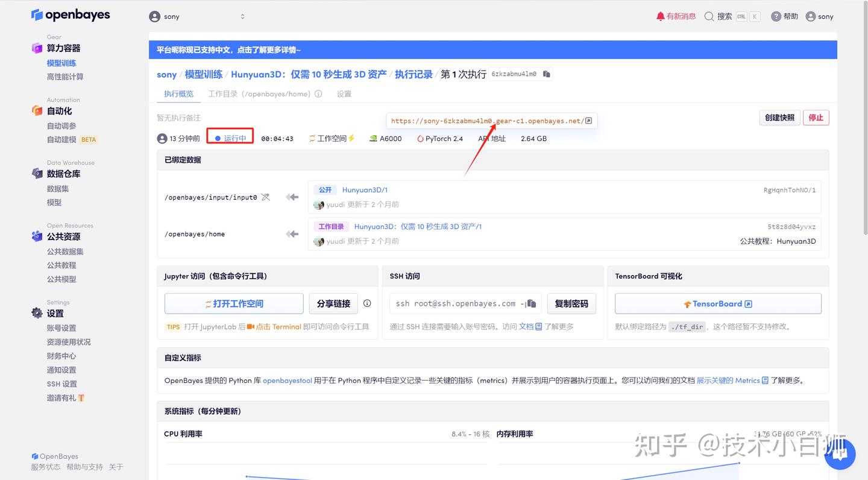Open JupyterLab with 打开工作空间
The width and height of the screenshot is (868, 480).
coord(234,303)
